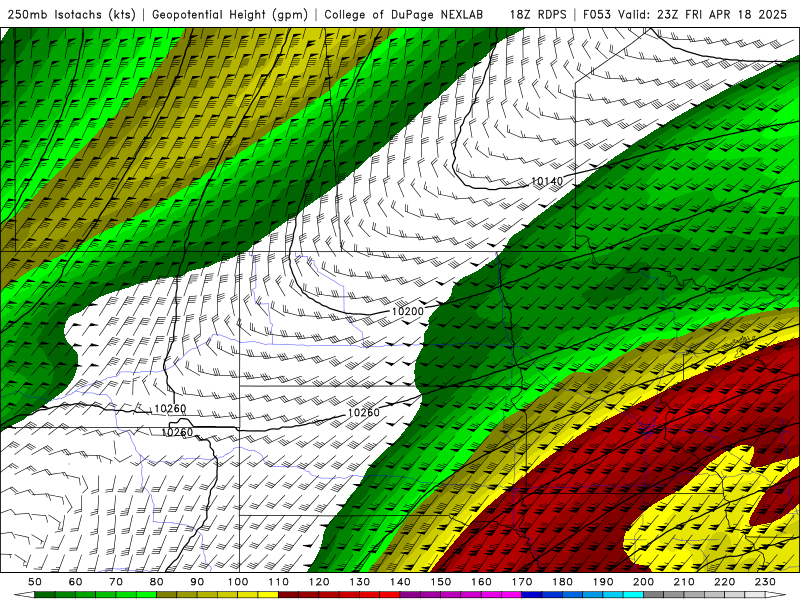Image resolution: width=800 pixels, height=600 pixels.
Task: Click the 160 legend number
Action: point(481,582)
